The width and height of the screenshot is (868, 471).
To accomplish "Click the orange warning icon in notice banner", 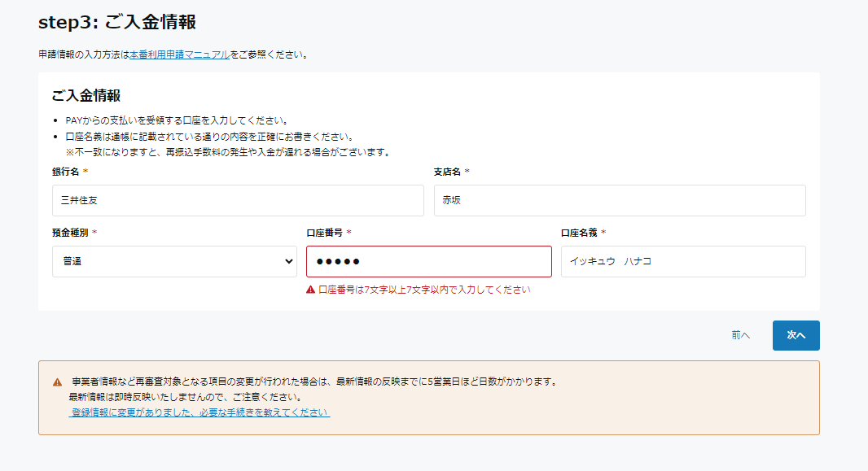I will 57,382.
